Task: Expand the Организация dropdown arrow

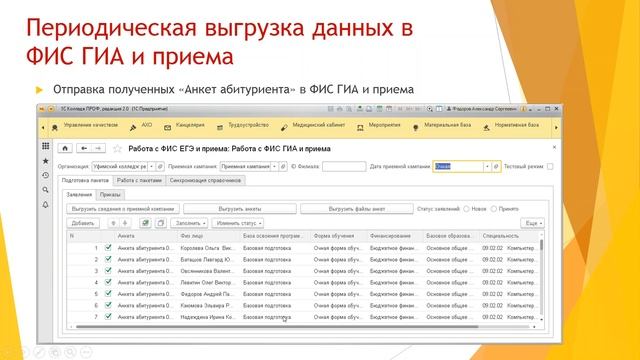Action: 151,167
